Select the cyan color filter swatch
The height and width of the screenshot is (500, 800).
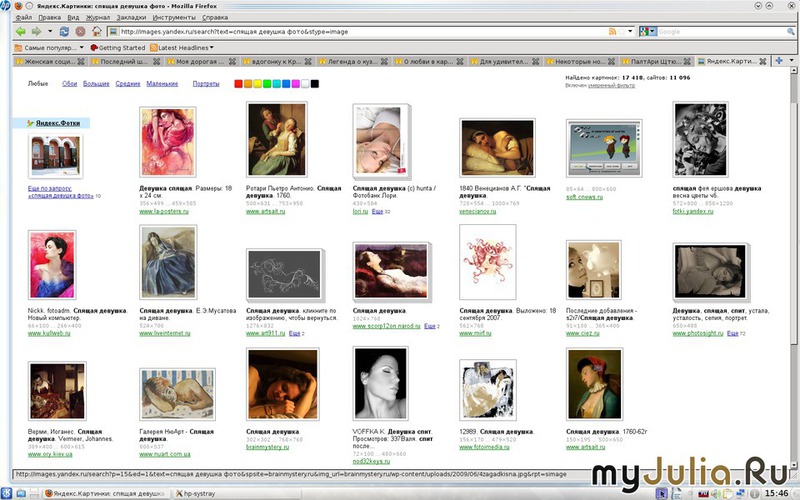[277, 84]
